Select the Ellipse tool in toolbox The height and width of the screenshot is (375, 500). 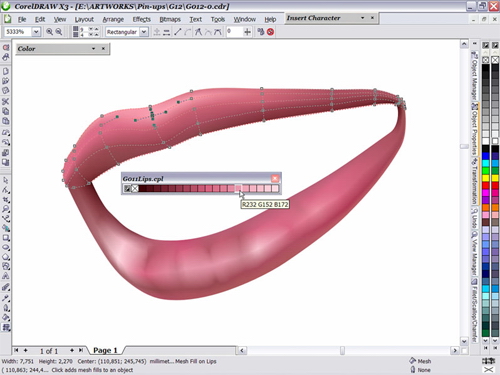(6, 247)
